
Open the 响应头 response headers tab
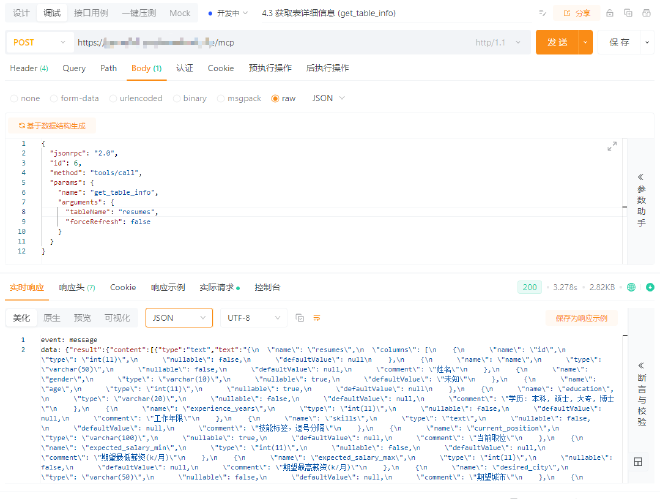click(76, 287)
